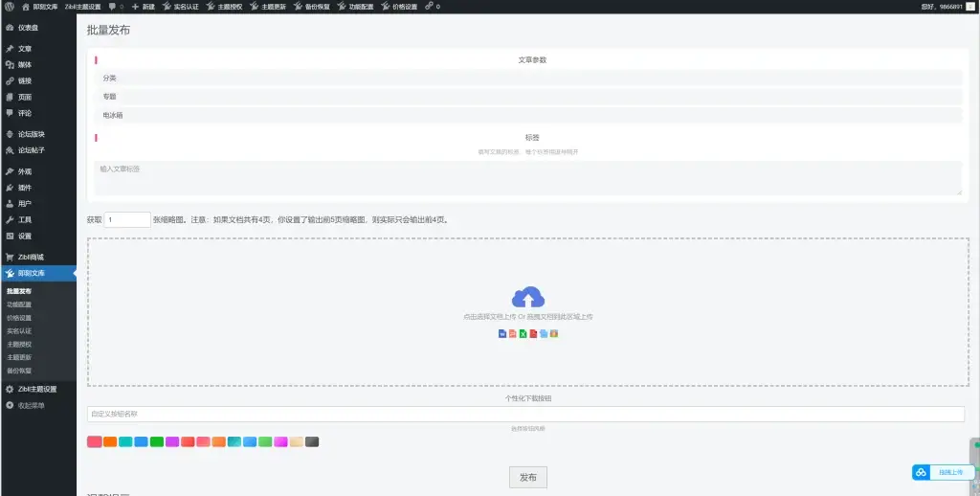The height and width of the screenshot is (496, 980).
Task: Open Zibll商城 shop menu
Action: tap(31, 257)
